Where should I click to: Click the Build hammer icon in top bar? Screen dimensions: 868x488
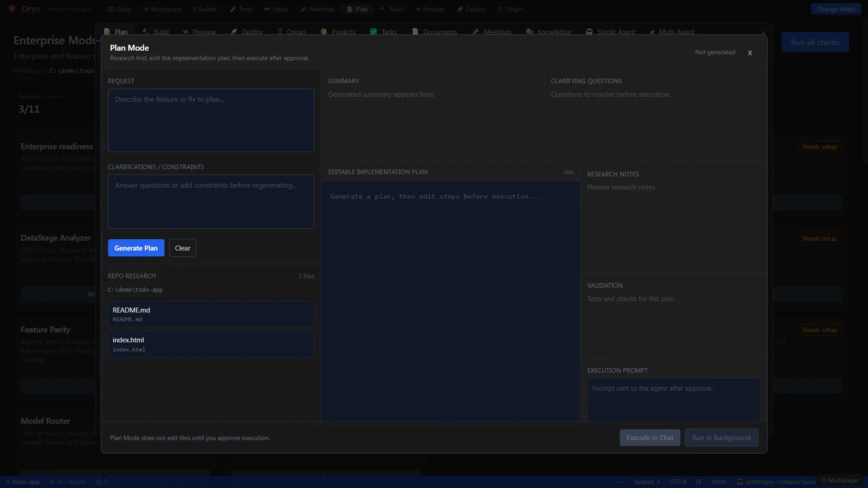(383, 9)
